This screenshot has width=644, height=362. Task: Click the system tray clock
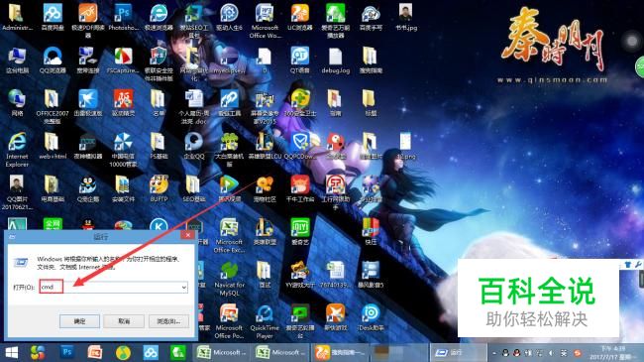(612, 352)
